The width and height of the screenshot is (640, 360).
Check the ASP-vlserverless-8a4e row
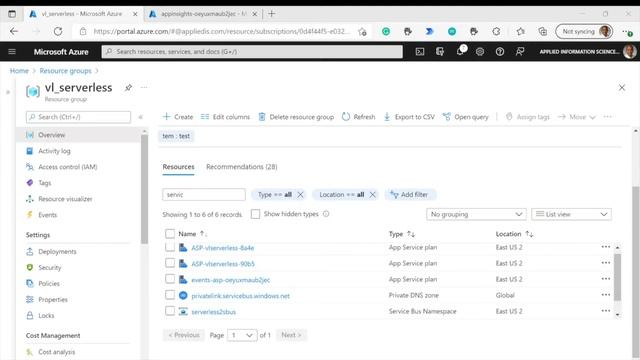point(170,247)
